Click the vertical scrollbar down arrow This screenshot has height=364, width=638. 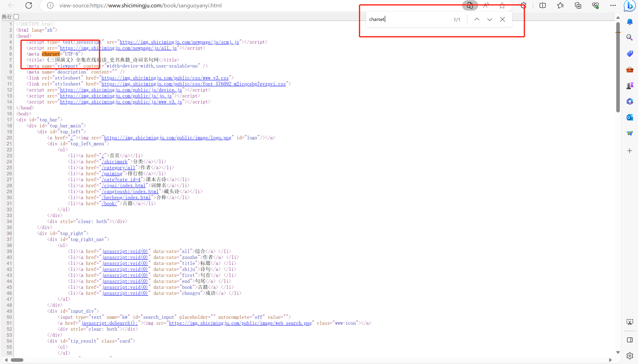pos(618,352)
